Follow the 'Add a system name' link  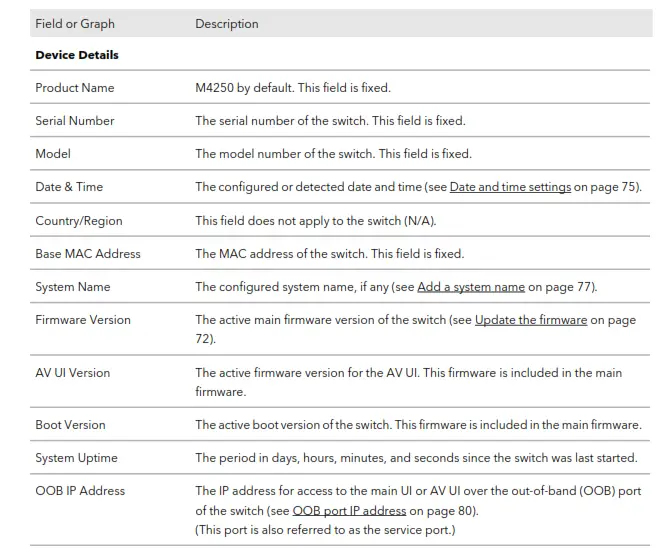471,287
